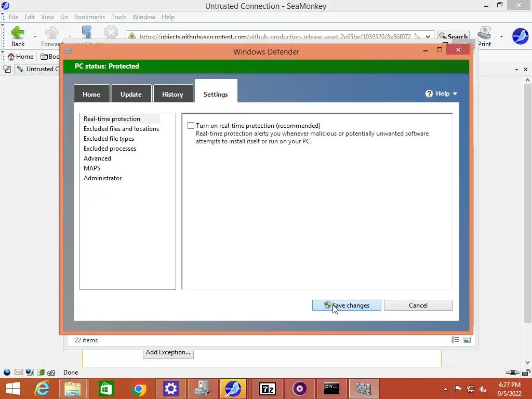Screen dimensions: 532x399
Task: Click the SeaMonkey throbber logo at toolbar end
Action: point(520,36)
